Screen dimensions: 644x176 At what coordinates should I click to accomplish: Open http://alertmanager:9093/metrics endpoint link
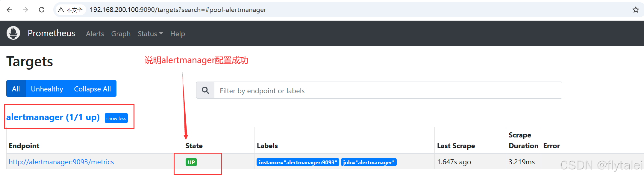(61, 162)
